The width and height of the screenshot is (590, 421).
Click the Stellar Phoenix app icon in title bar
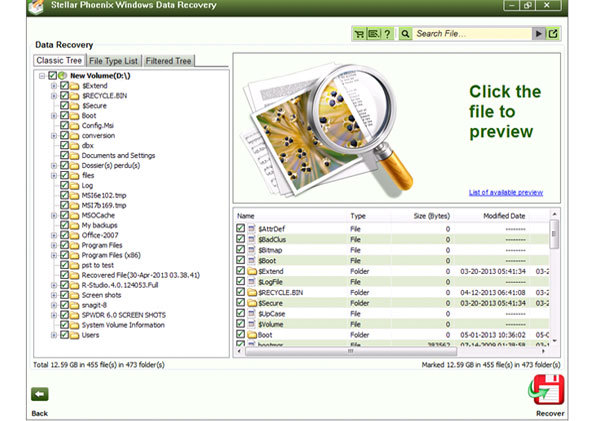pyautogui.click(x=36, y=6)
